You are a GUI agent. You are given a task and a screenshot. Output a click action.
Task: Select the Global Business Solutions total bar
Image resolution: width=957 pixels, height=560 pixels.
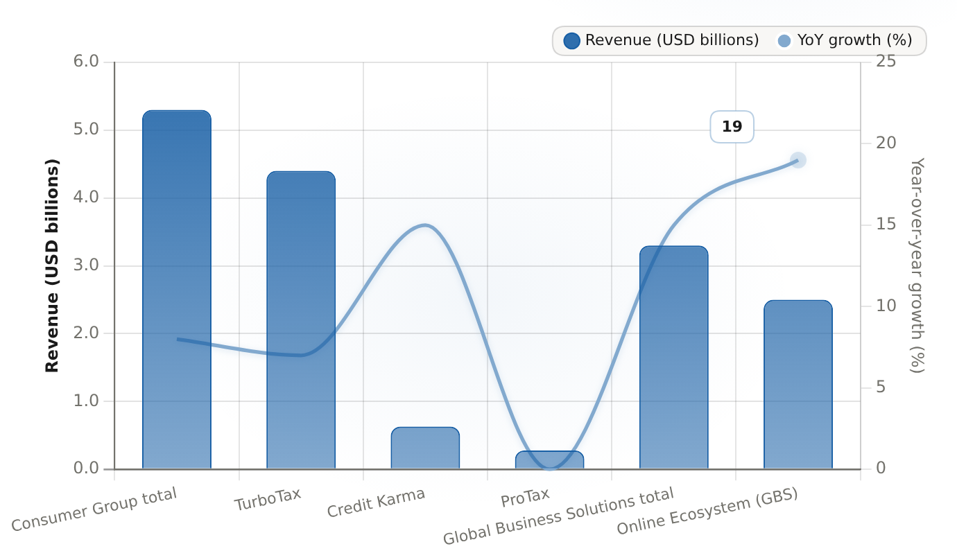[673, 358]
